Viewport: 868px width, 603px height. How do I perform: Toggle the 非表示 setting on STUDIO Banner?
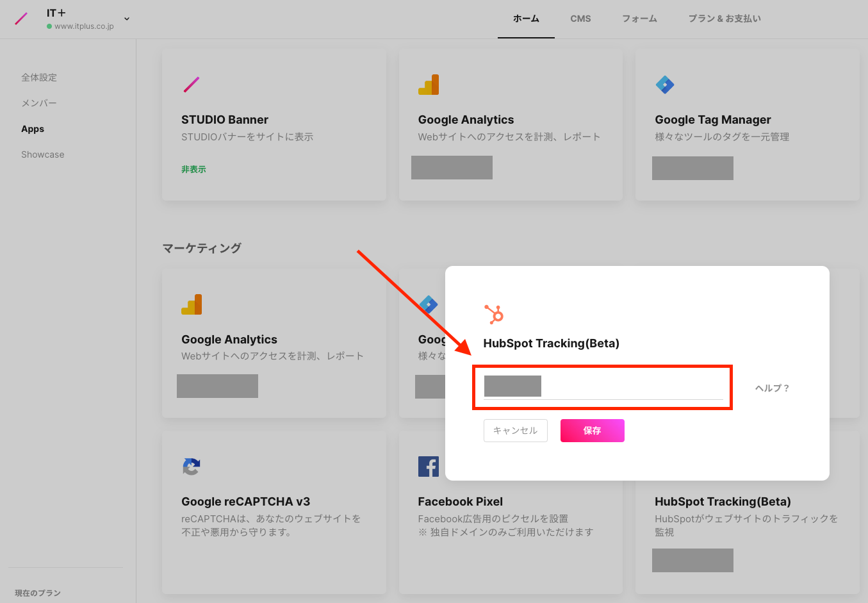click(x=193, y=168)
